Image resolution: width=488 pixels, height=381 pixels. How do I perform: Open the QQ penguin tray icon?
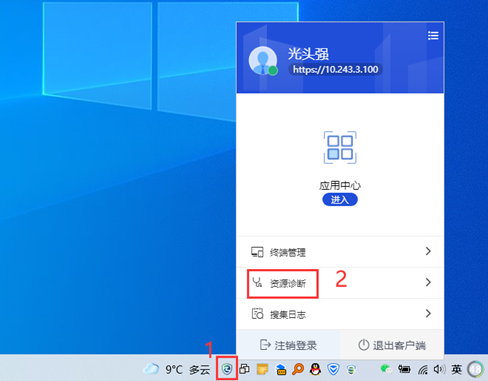315,369
